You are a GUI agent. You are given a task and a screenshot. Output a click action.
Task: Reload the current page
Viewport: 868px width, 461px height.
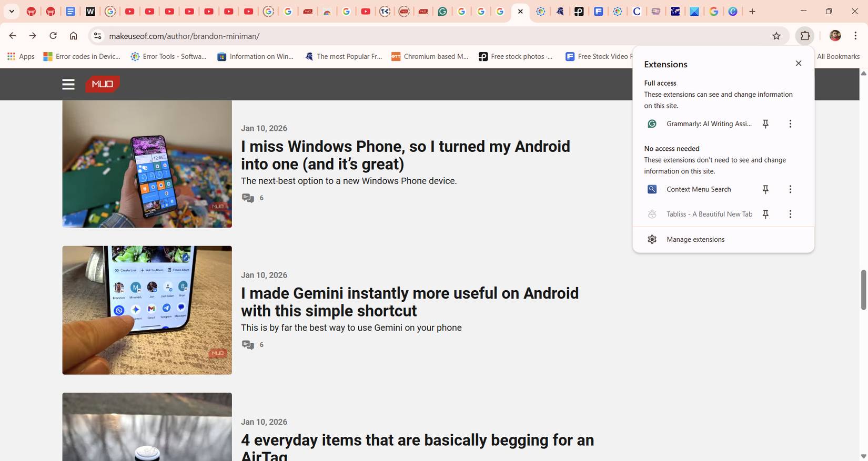(53, 36)
